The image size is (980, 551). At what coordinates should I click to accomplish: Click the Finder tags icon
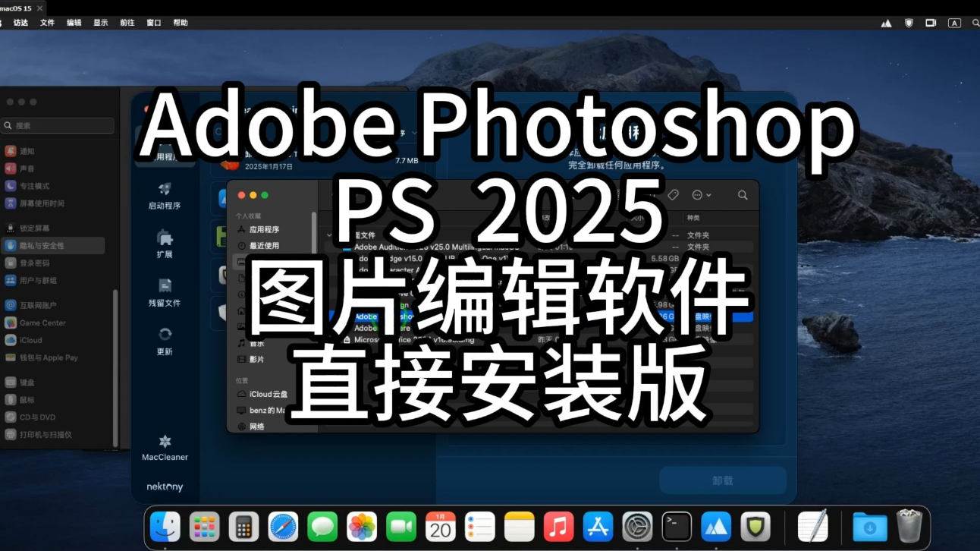pos(673,195)
